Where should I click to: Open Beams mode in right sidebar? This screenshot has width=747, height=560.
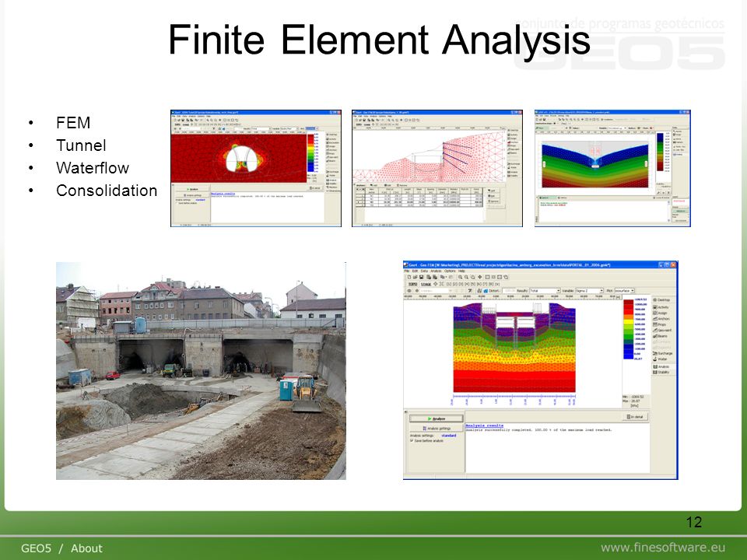click(661, 336)
